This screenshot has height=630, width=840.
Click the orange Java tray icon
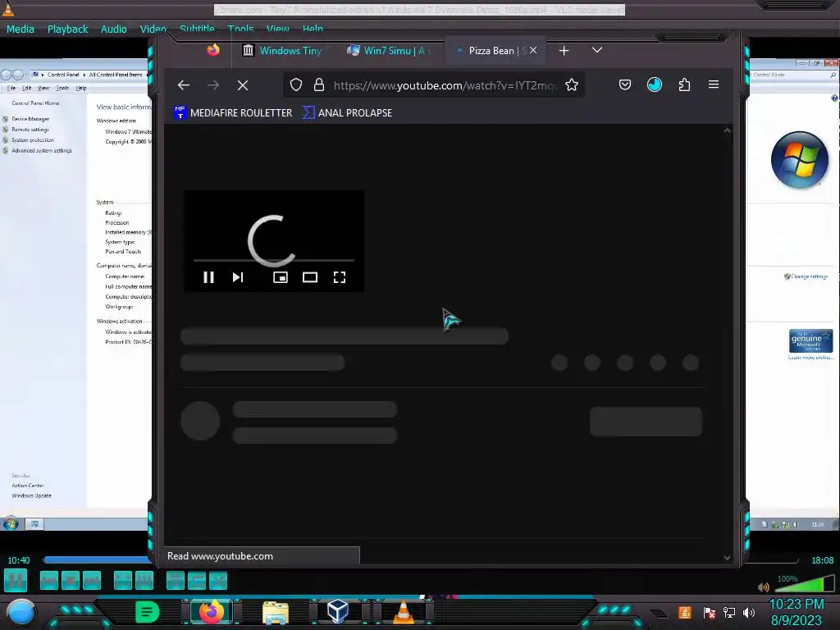[x=684, y=612]
